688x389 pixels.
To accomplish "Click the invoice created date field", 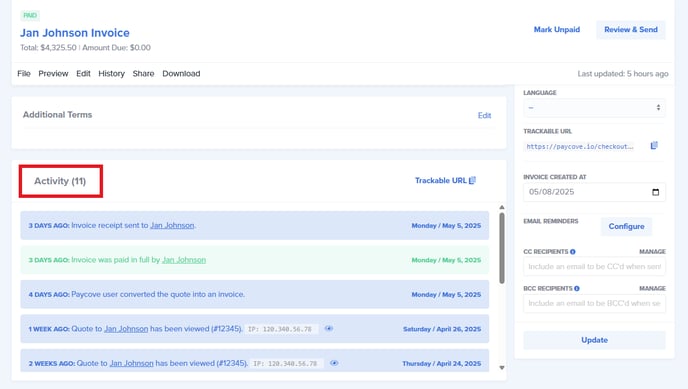I will pos(594,192).
